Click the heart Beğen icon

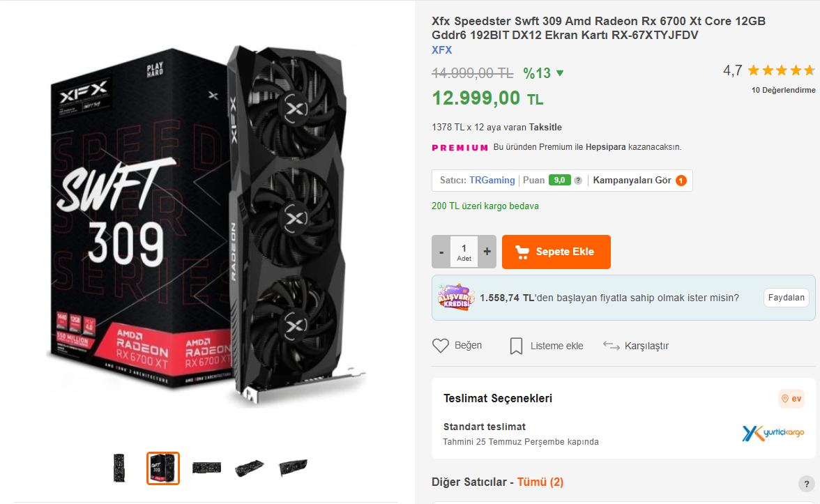pyautogui.click(x=440, y=346)
